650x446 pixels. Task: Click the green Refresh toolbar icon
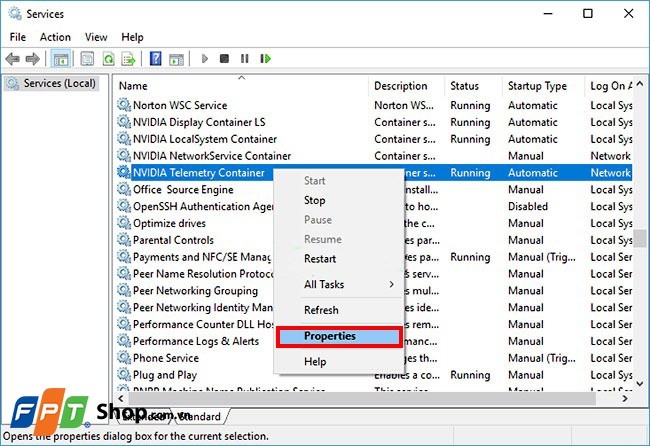pyautogui.click(x=109, y=59)
